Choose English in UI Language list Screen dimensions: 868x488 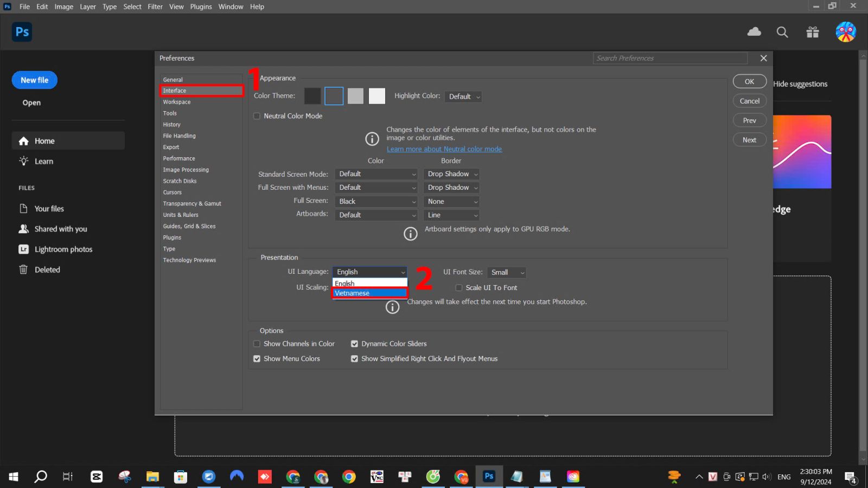click(369, 284)
